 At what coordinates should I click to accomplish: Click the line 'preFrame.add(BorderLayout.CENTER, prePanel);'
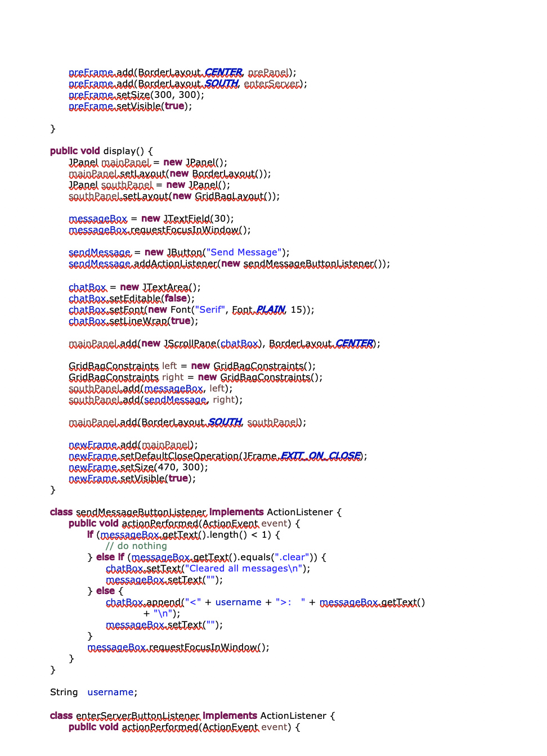(x=182, y=73)
